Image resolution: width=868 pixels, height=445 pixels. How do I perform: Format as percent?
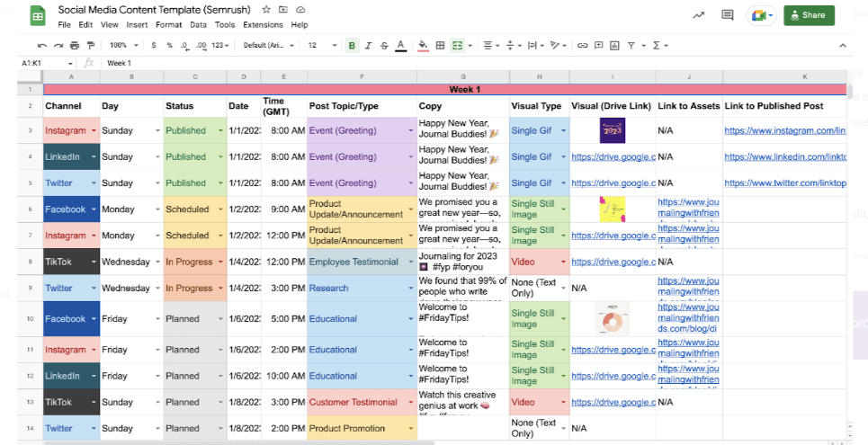[x=170, y=45]
